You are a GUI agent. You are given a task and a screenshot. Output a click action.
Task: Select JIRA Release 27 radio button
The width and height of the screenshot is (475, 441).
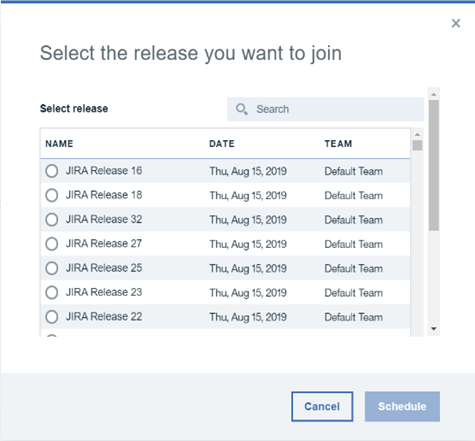pos(52,244)
